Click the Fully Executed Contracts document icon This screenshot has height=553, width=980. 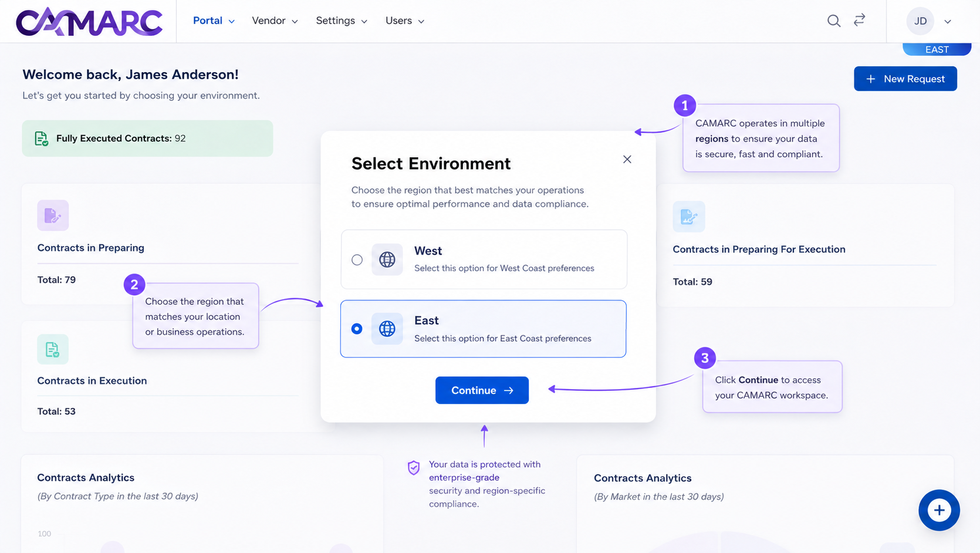click(x=41, y=139)
